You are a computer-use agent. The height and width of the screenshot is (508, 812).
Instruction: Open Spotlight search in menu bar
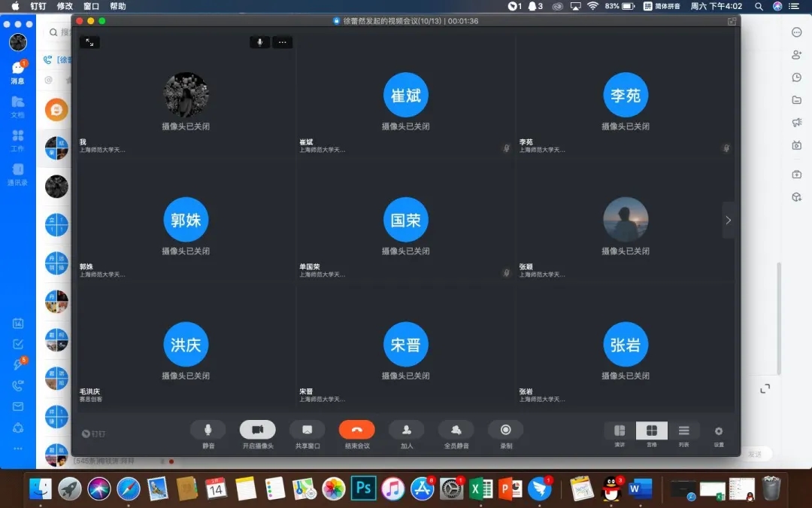pos(759,6)
